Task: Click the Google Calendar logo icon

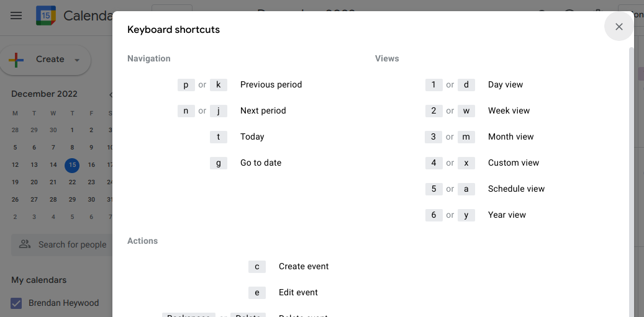Action: click(46, 16)
